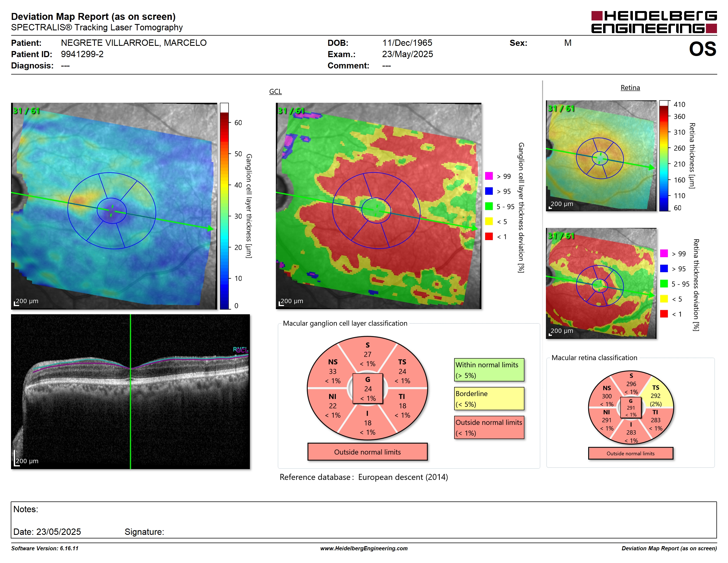Click the retina sector S value 296
This screenshot has height=563, width=728.
pos(631,384)
